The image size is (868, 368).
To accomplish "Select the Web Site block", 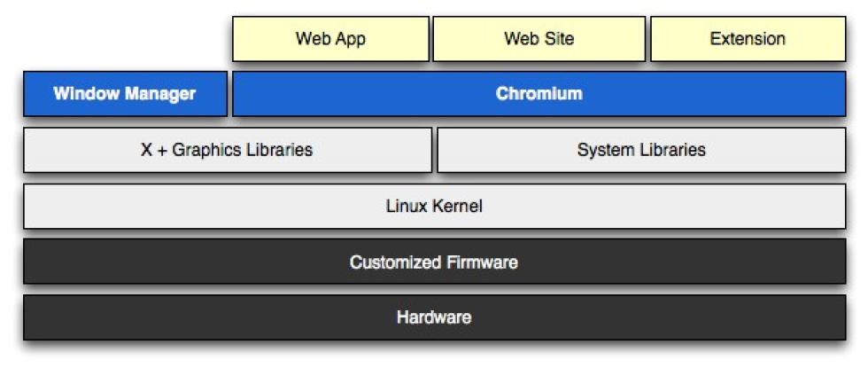I will (x=539, y=39).
